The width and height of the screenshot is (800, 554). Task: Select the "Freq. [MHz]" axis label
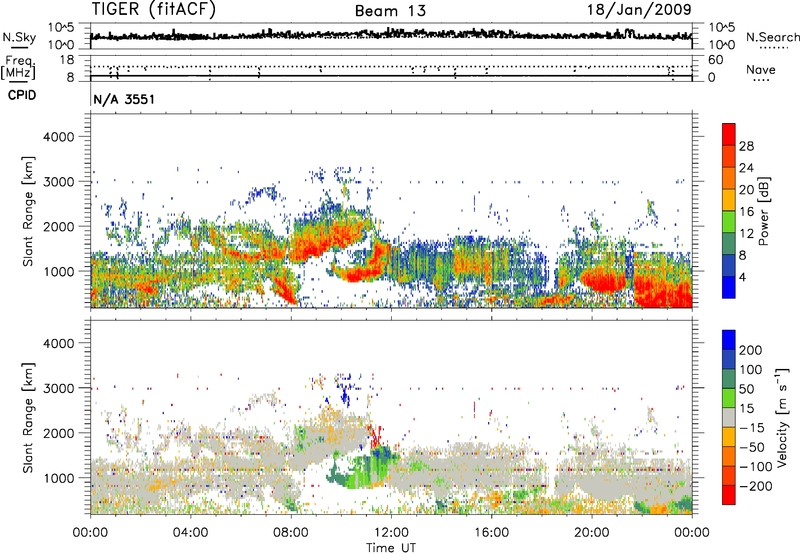[x=18, y=67]
